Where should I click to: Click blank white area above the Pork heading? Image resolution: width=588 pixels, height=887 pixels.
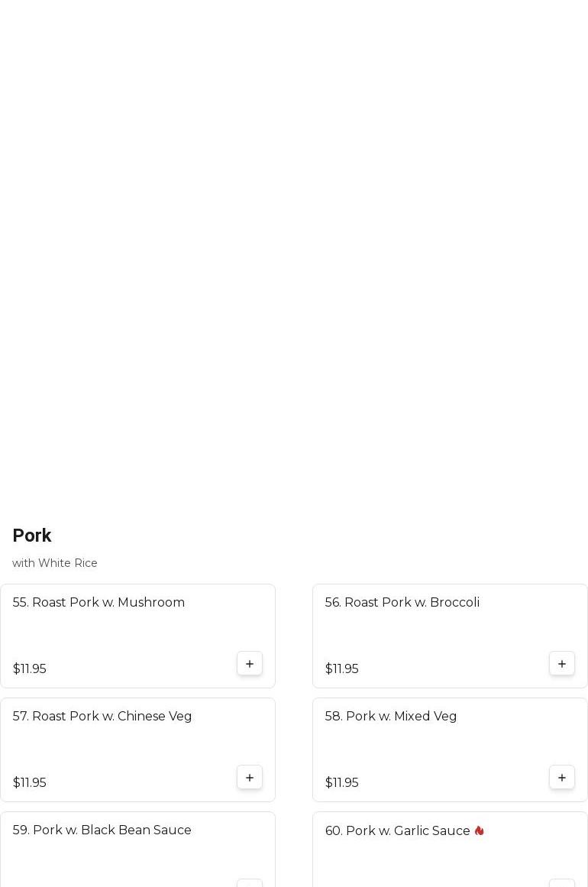pos(294,252)
